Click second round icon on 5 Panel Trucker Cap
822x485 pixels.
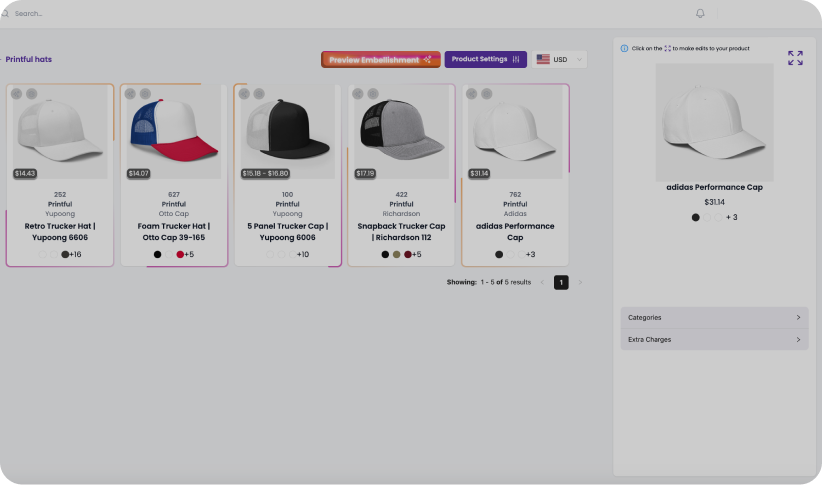[x=259, y=93]
